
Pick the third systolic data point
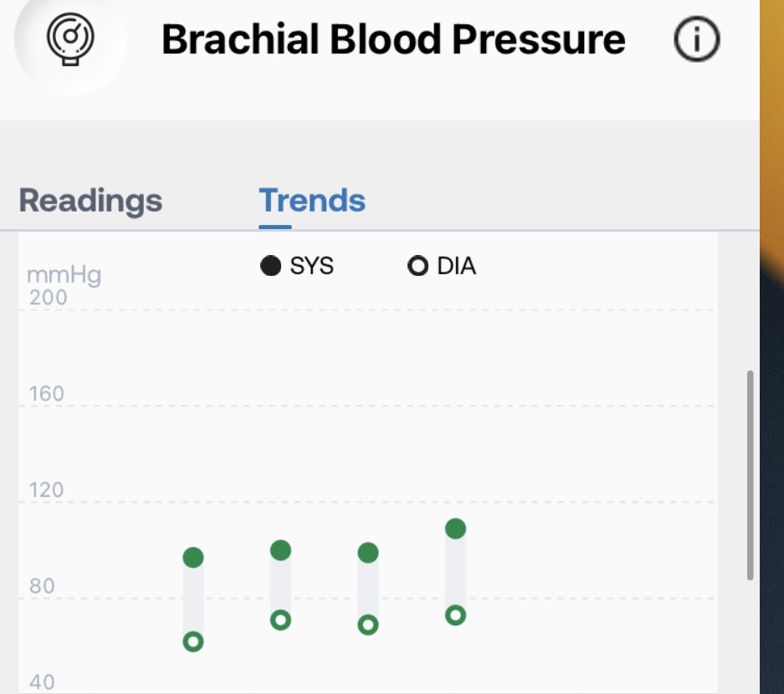point(368,553)
